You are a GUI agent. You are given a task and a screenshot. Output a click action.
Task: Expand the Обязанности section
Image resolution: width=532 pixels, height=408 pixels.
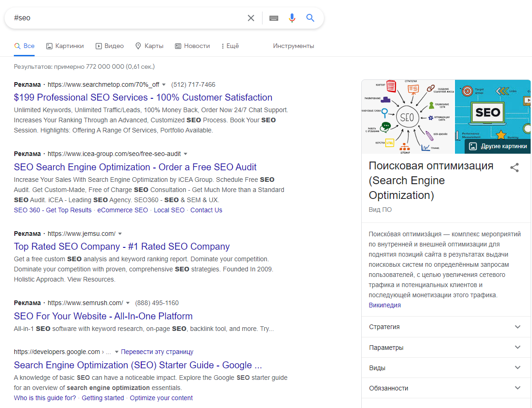pyautogui.click(x=446, y=388)
